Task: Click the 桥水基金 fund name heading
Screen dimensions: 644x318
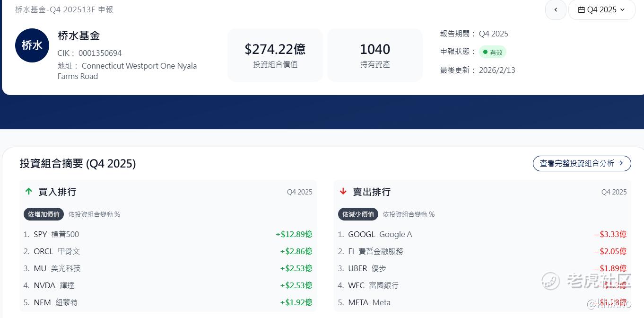Action: [x=78, y=35]
